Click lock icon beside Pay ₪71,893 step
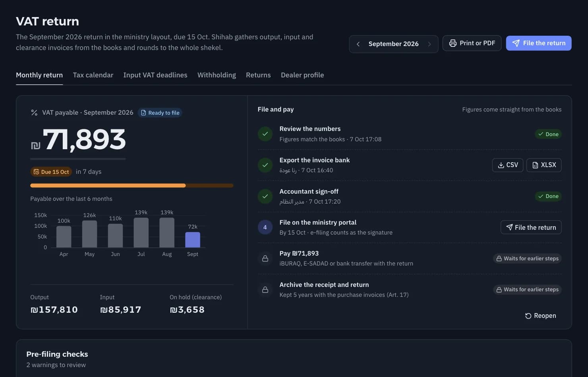The height and width of the screenshot is (377, 588). (265, 258)
